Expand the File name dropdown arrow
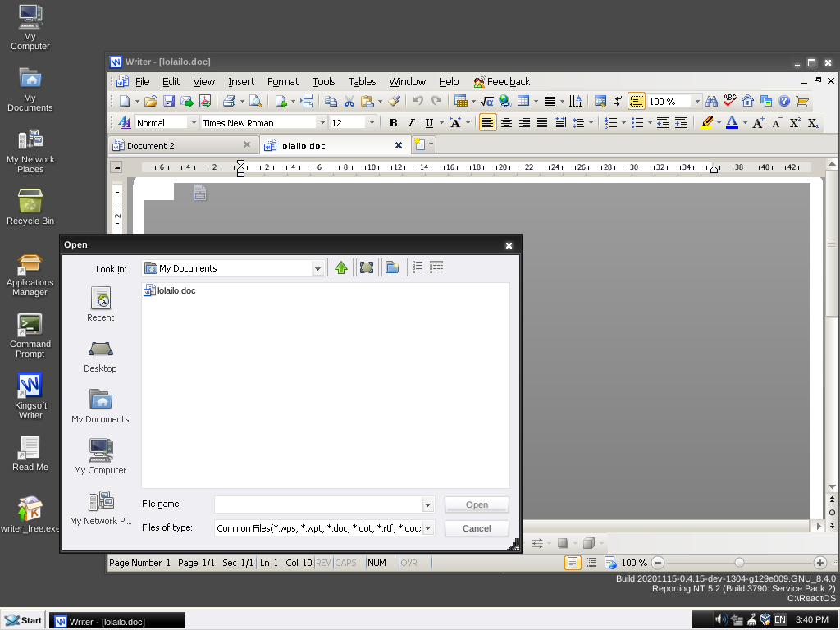 coord(427,504)
